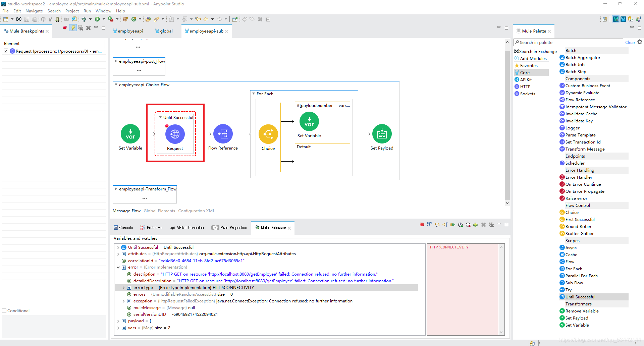
Task: Select the HTTP Request component icon
Action: (x=175, y=134)
